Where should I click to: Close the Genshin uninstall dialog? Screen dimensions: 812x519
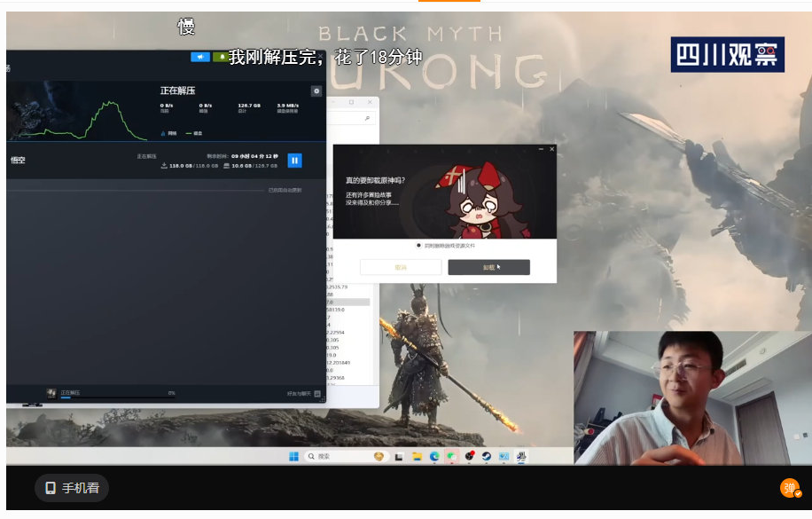tap(551, 149)
